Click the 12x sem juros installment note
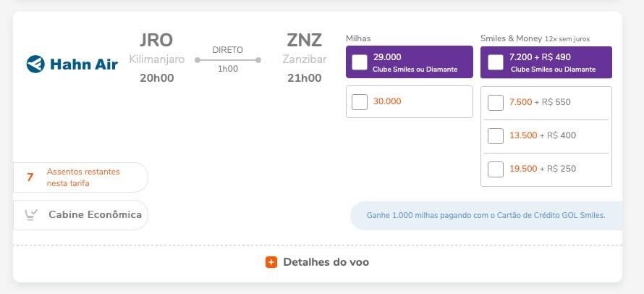 tap(567, 39)
